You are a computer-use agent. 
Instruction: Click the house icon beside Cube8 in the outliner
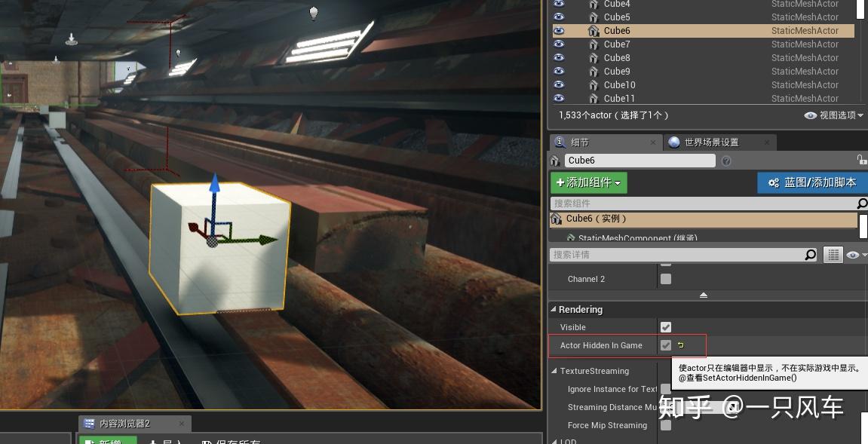click(593, 57)
